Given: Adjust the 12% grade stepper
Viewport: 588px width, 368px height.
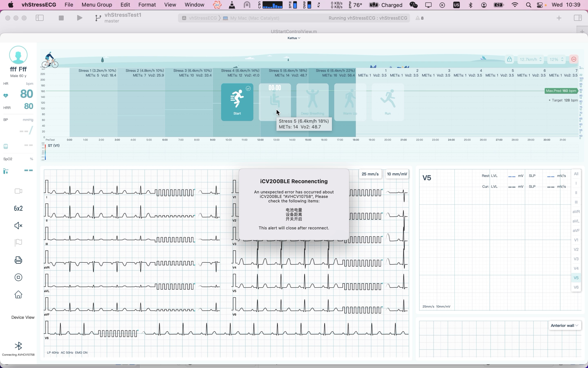Looking at the screenshot, I should [556, 59].
